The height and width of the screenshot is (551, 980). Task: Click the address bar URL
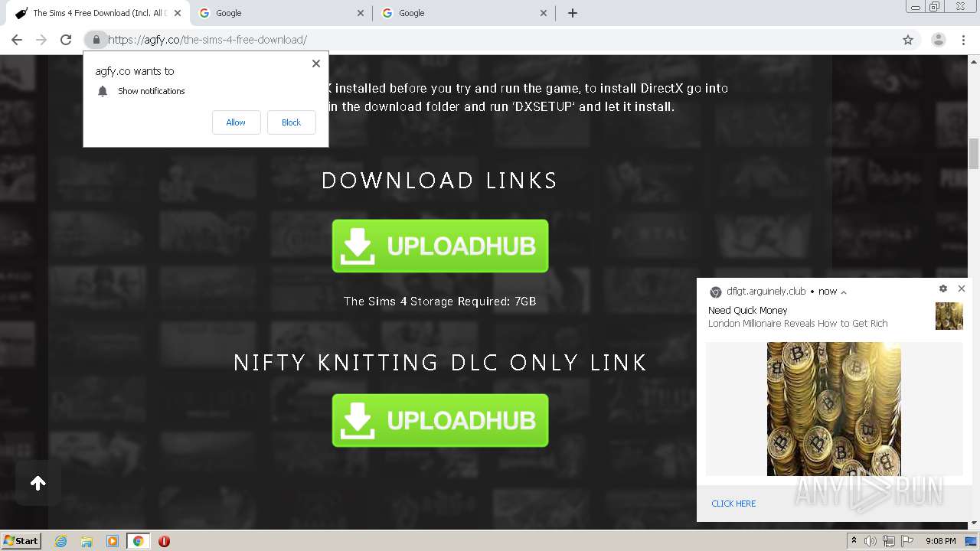coord(207,40)
